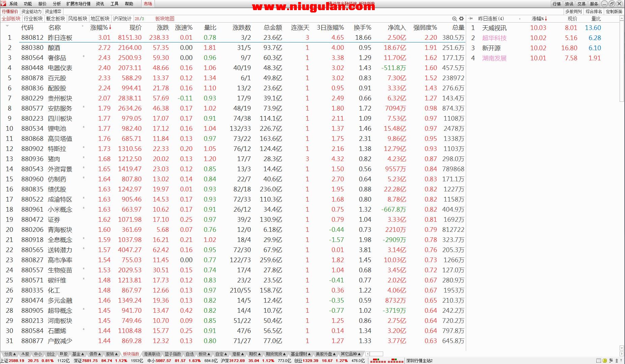Screen dimensions: 625x364
Task: Sort by the 换手% column header
Action: coord(362,28)
